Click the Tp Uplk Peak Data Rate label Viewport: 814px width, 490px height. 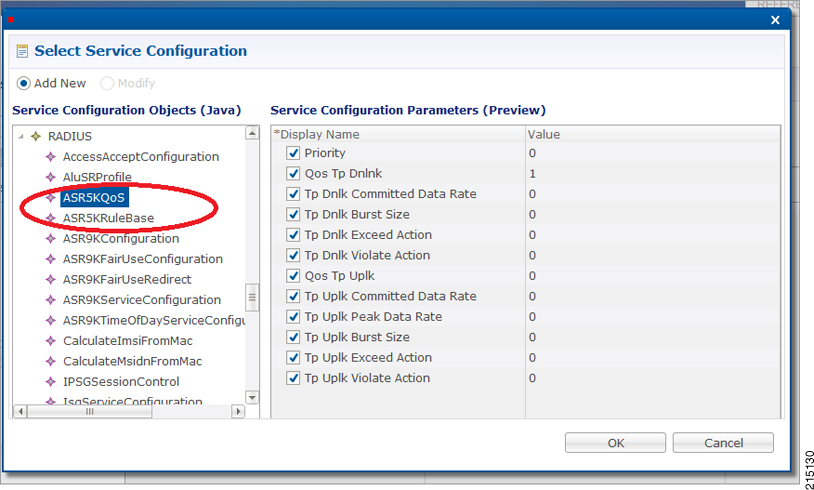[x=373, y=317]
